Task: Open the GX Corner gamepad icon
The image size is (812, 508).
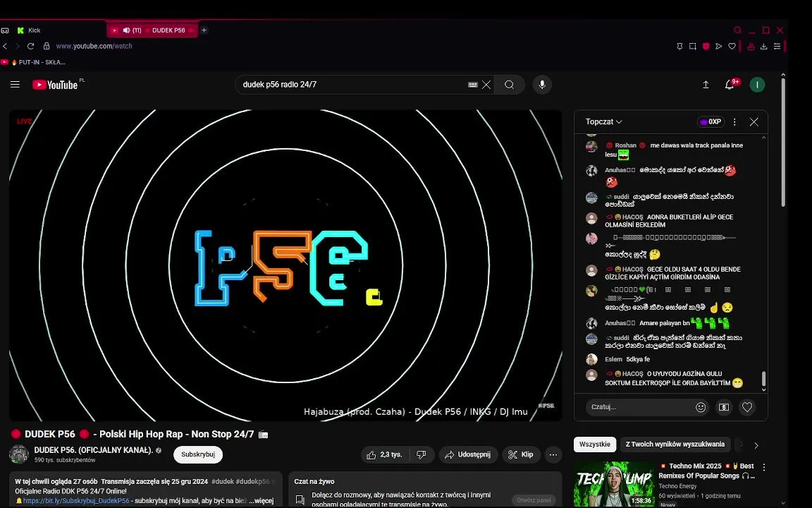Action: tap(5, 30)
